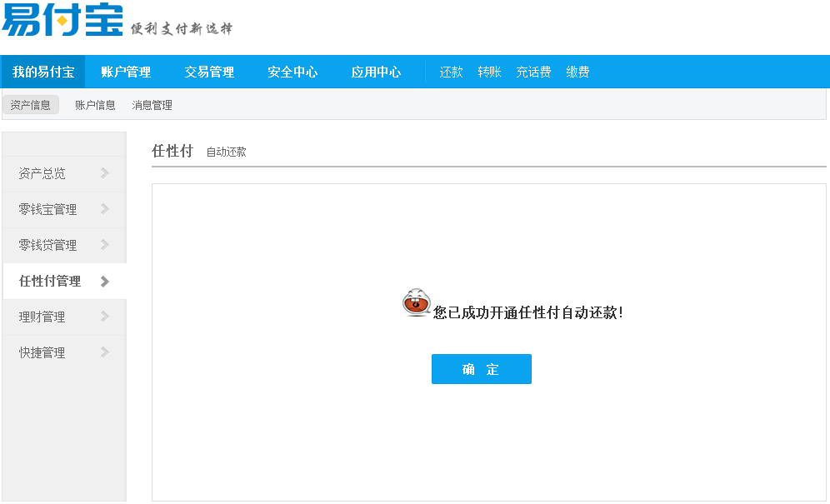830x504 pixels.
Task: Click chevron next to 任性付管理
Action: (105, 281)
